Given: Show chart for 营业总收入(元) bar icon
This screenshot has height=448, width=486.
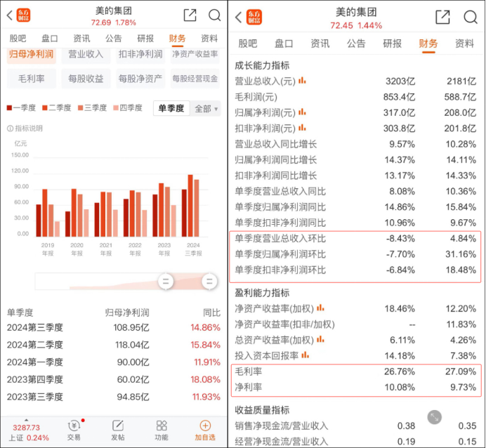Looking at the screenshot, I should (302, 81).
